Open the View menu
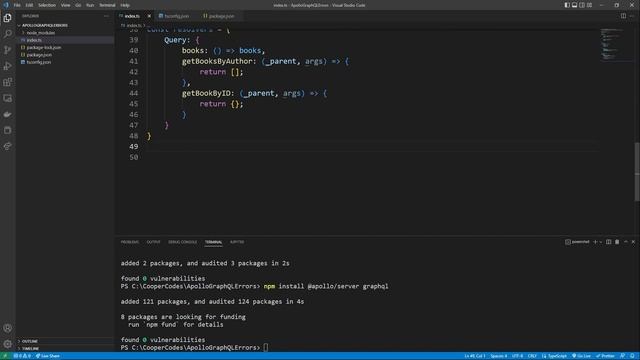This screenshot has width=640, height=360. click(x=65, y=5)
